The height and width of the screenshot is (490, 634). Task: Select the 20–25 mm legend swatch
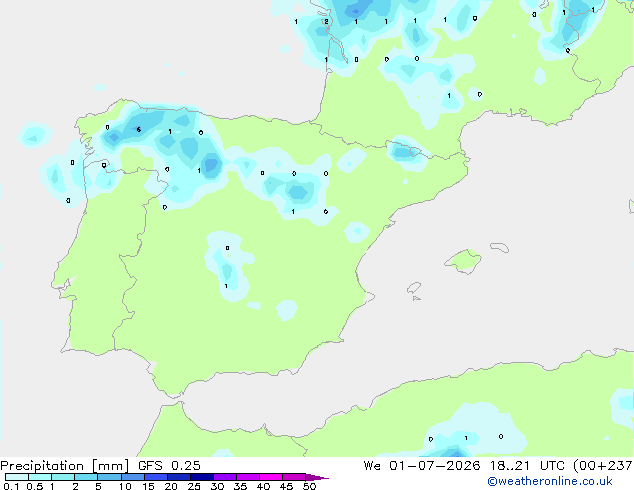pyautogui.click(x=178, y=477)
